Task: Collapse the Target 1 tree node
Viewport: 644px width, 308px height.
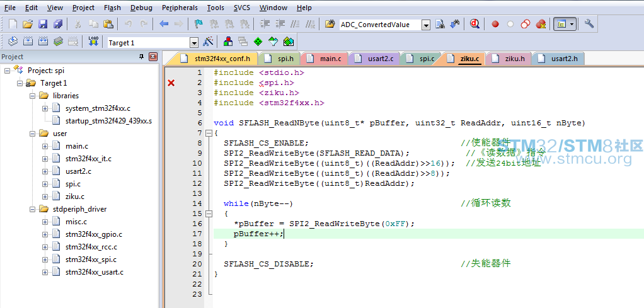Action: 20,83
